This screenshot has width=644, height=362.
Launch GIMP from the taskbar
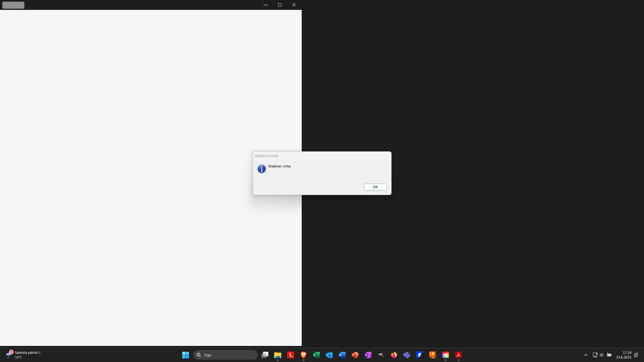(x=381, y=355)
